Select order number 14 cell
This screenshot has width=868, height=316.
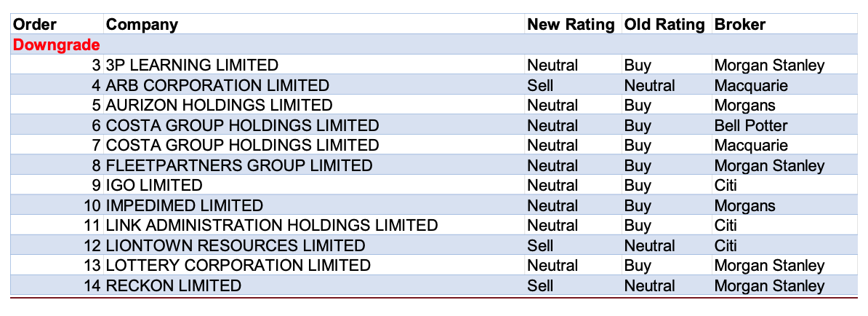[x=92, y=285]
